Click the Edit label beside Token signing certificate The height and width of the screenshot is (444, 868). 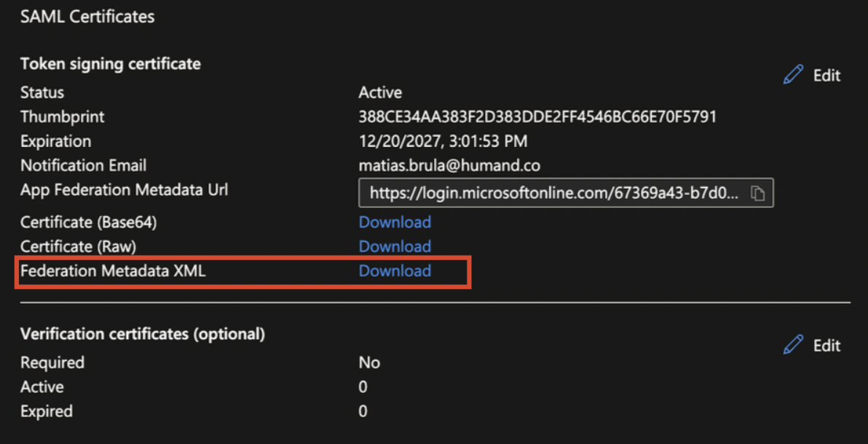(826, 76)
